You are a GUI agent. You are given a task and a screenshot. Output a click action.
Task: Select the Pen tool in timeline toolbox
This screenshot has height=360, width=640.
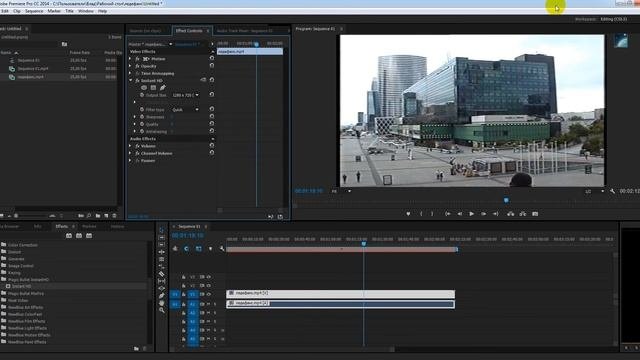tap(162, 296)
